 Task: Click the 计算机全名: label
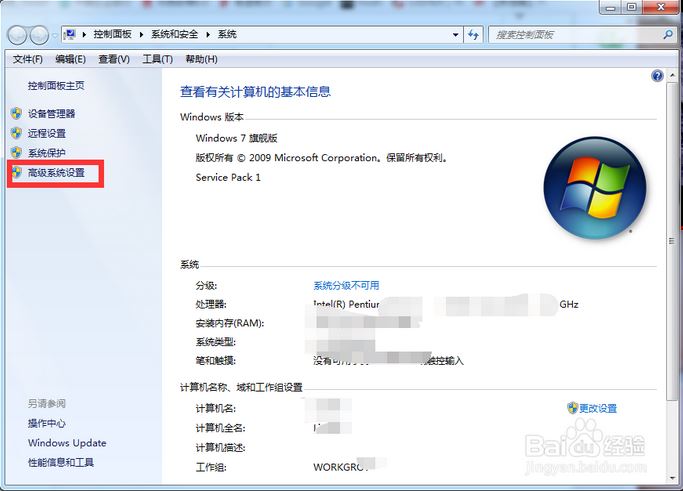pyautogui.click(x=220, y=428)
